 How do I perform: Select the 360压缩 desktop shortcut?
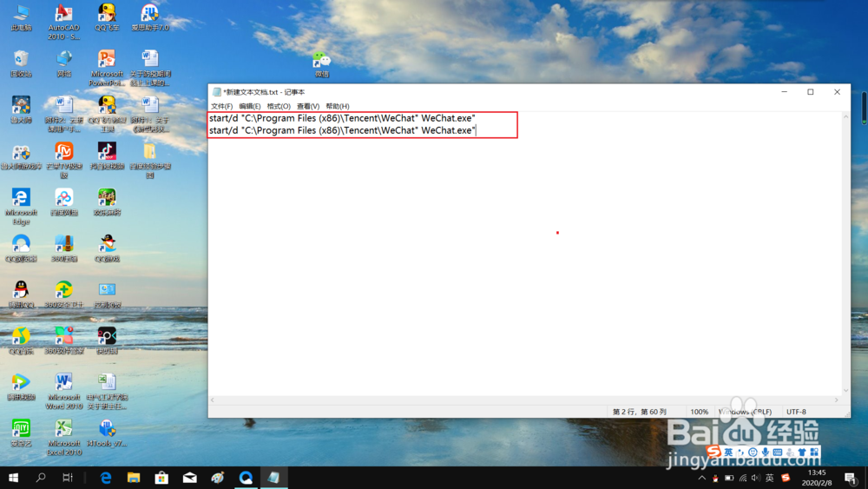63,248
